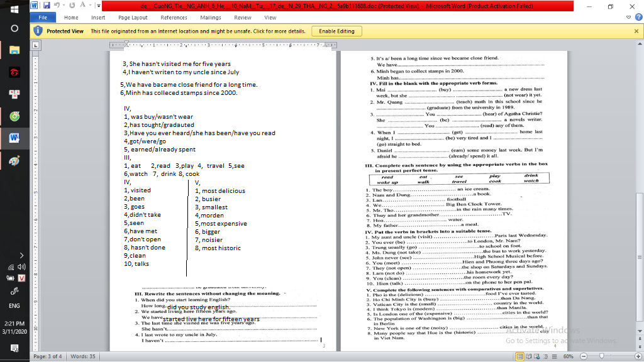Image resolution: width=644 pixels, height=362 pixels.
Task: Switch to the Home ribbon tab
Action: tap(71, 18)
